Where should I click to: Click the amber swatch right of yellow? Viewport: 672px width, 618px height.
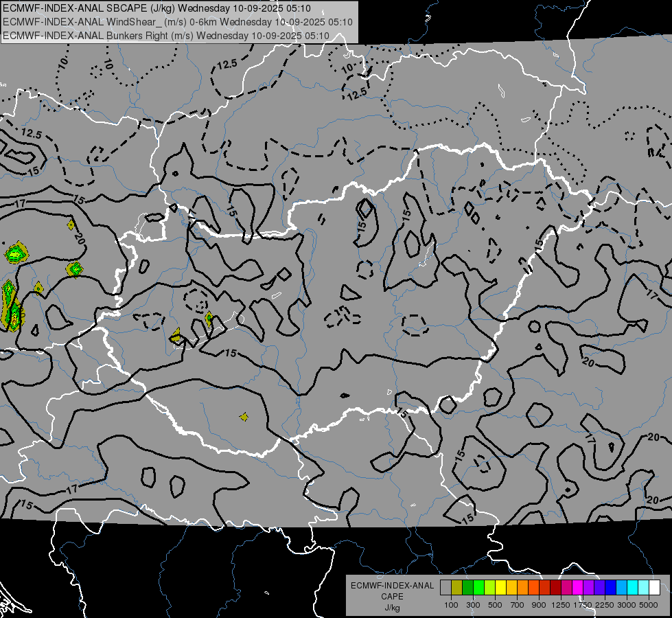pyautogui.click(x=511, y=588)
